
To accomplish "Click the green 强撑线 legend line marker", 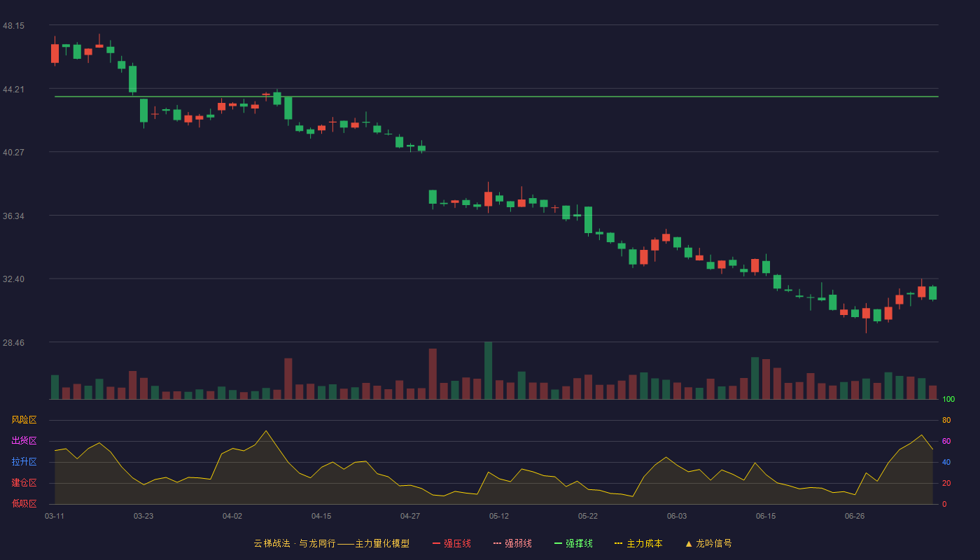I will click(558, 543).
